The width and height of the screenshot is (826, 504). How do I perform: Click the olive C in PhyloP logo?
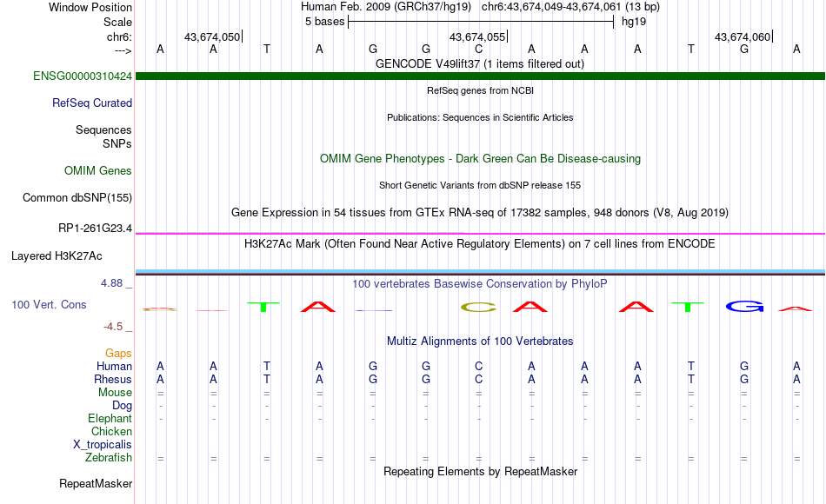pos(478,307)
